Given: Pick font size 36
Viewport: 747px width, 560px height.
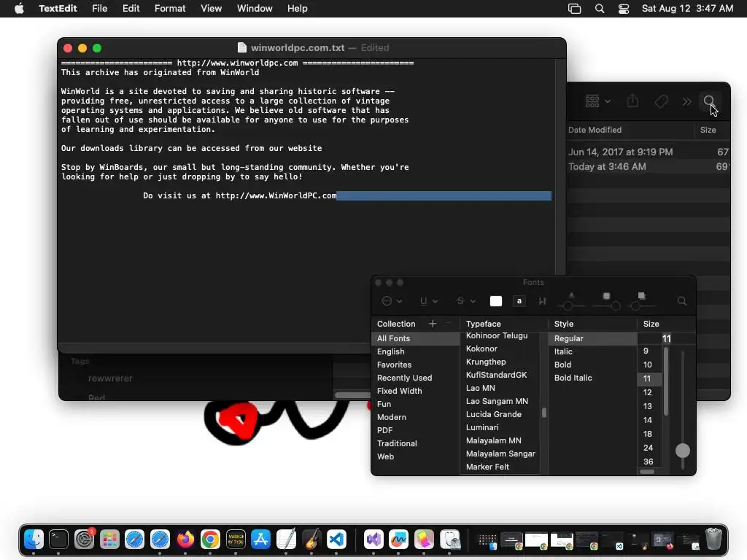Looking at the screenshot, I should tap(648, 462).
